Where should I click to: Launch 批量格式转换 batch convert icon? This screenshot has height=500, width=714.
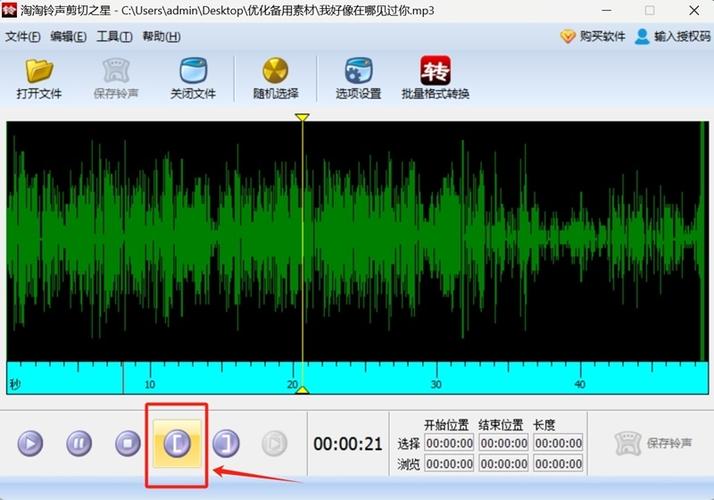(x=435, y=71)
